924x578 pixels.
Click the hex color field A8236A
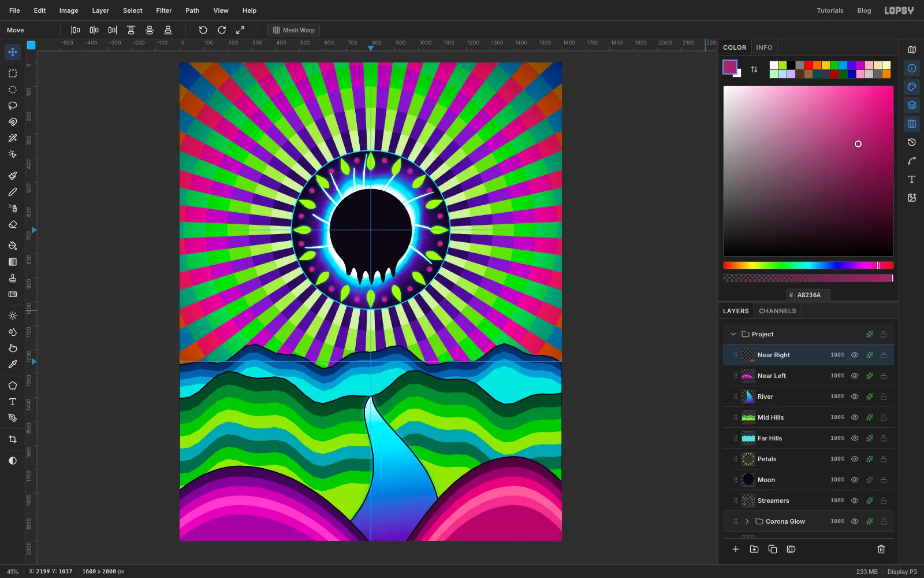[808, 295]
